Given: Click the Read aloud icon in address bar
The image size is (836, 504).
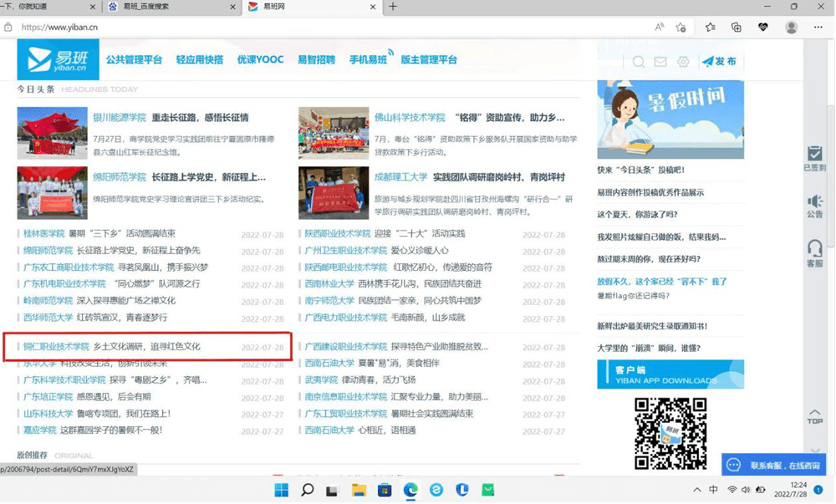Looking at the screenshot, I should coord(660,28).
